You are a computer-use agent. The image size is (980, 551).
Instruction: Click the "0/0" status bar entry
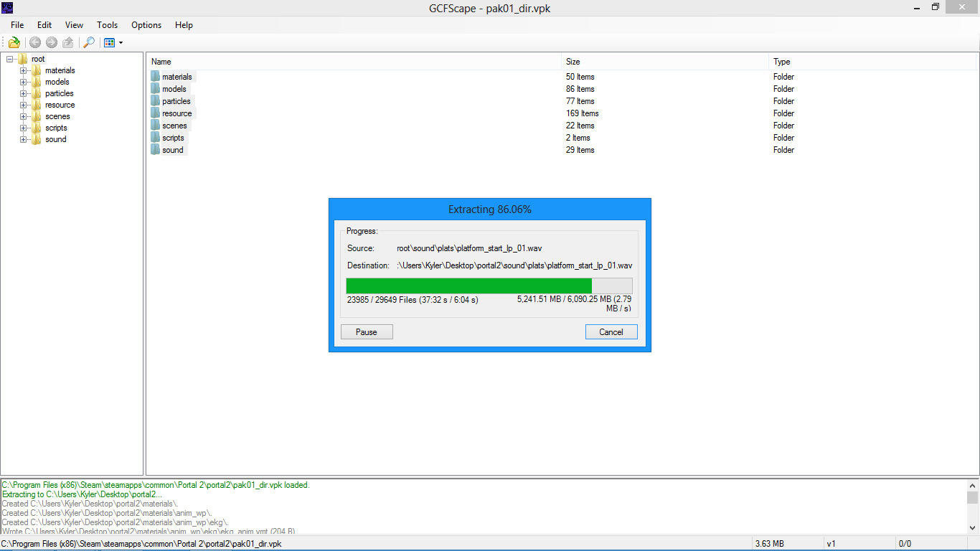coord(905,544)
